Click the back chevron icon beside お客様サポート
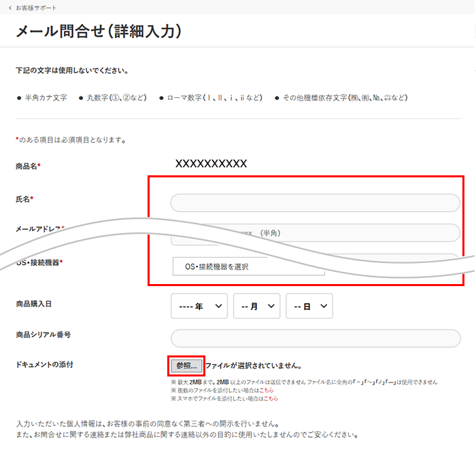Screen dimensions: 476x456 click(10, 8)
